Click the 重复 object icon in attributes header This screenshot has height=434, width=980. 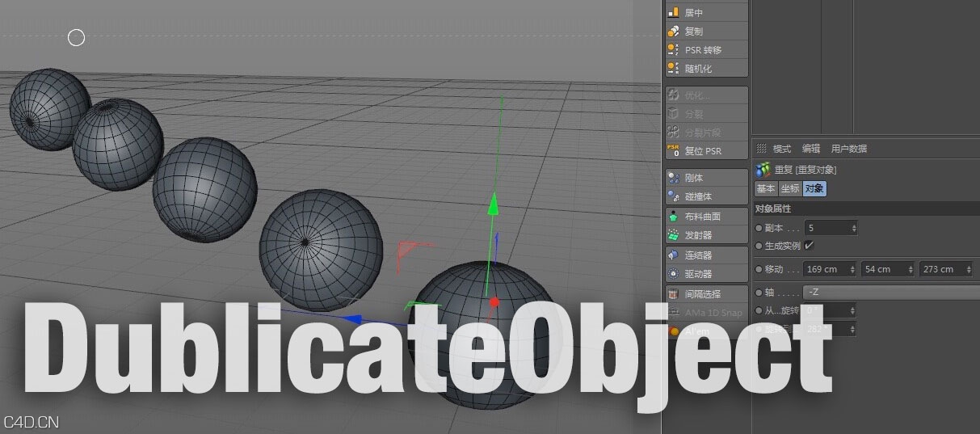click(763, 170)
